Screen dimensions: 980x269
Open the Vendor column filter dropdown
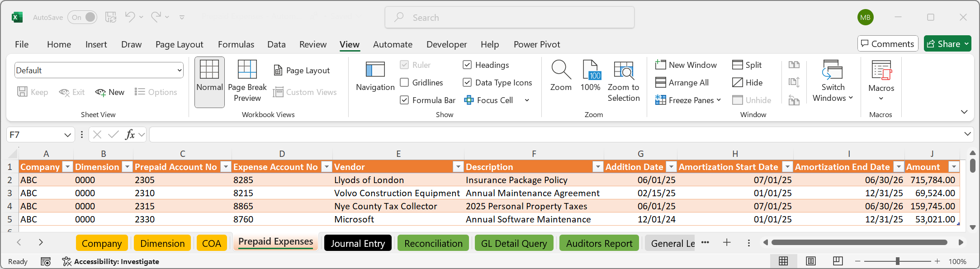coord(458,167)
